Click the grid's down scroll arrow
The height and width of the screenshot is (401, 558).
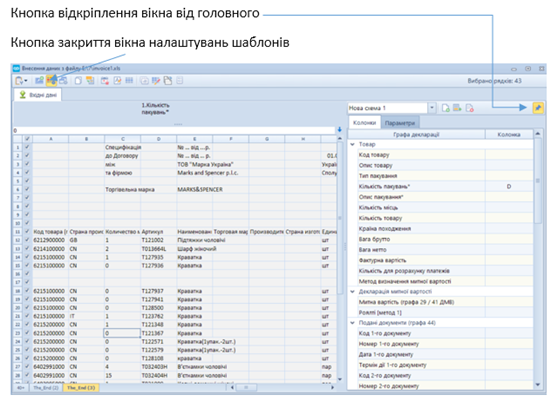click(x=339, y=379)
